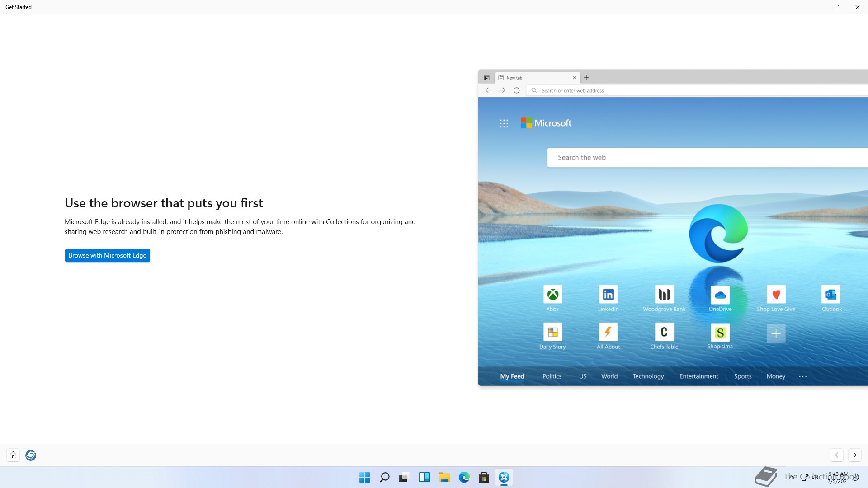
Task: Open network status in system tray
Action: coord(804,477)
